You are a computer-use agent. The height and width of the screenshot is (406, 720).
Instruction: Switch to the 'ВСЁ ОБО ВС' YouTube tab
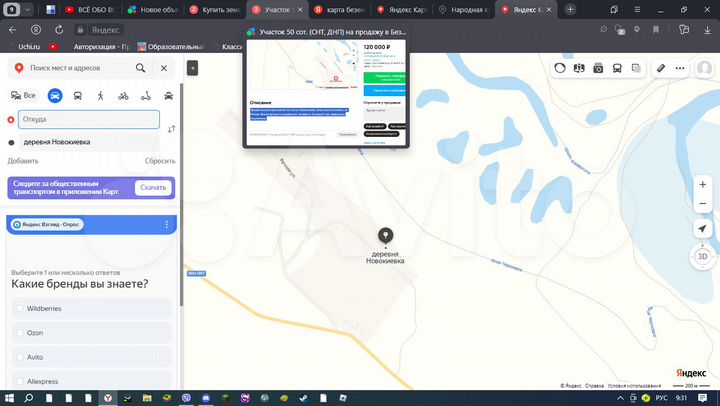89,9
